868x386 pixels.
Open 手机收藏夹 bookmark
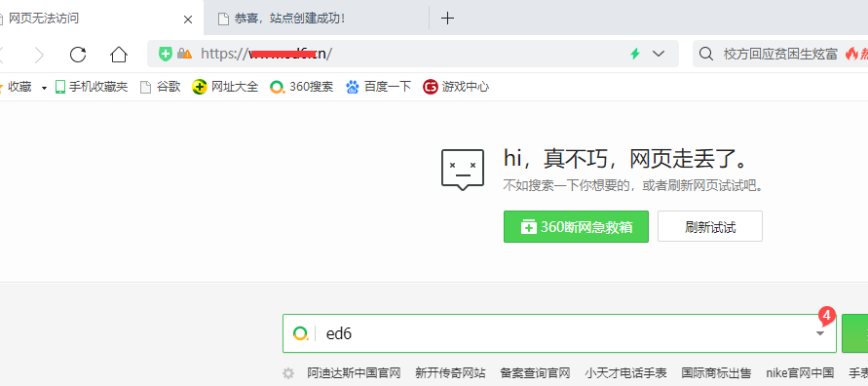pos(92,87)
